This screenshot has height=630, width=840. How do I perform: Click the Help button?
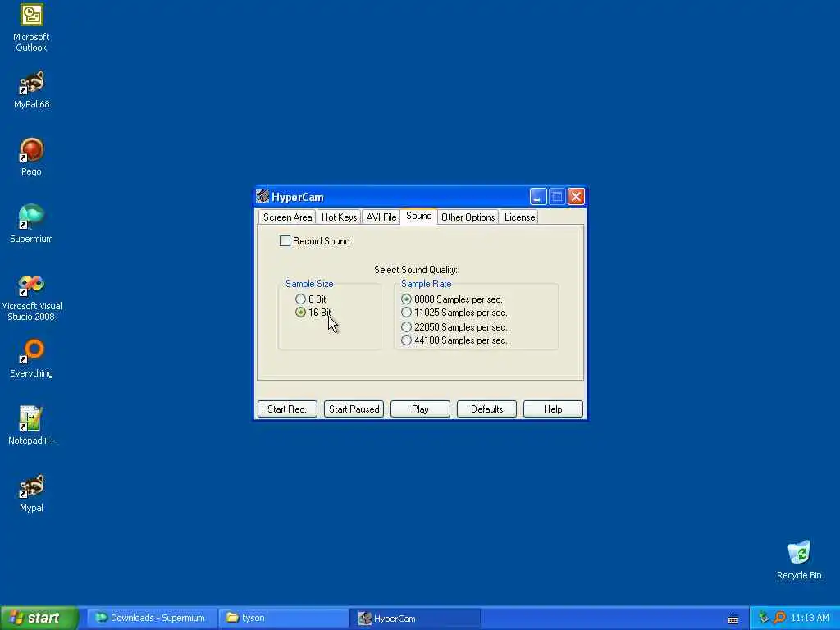(553, 409)
